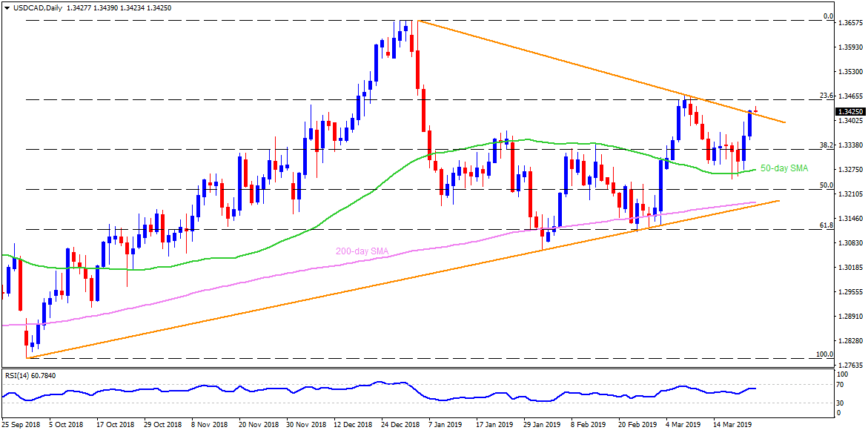868x433 pixels.
Task: Click the 0.0 Fibonacci level label
Action: (x=829, y=17)
